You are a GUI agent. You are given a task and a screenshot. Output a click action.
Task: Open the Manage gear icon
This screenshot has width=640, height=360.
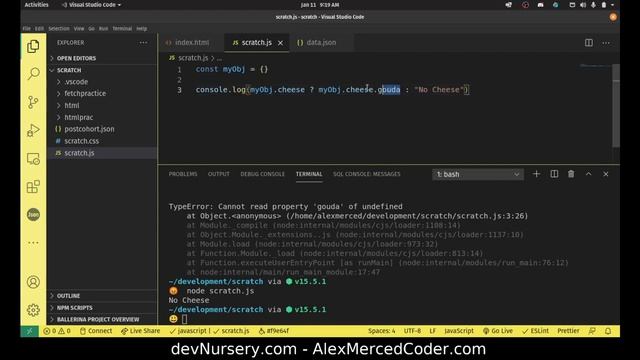coord(33,310)
